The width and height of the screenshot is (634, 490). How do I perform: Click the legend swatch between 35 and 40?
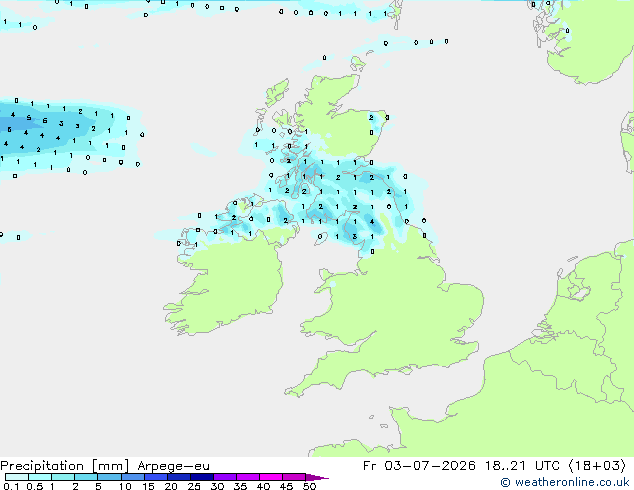tap(248, 477)
